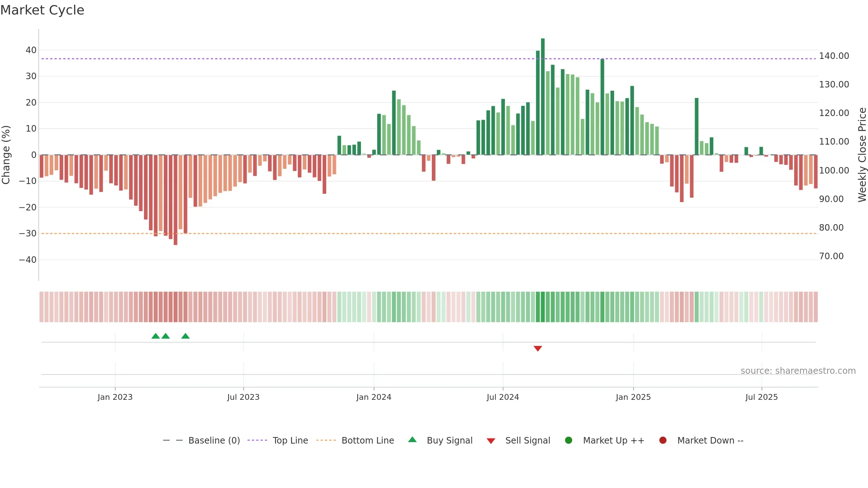This screenshot has height=488, width=868.
Task: Click the orange Bottom Line legend swatch
Action: tap(326, 440)
